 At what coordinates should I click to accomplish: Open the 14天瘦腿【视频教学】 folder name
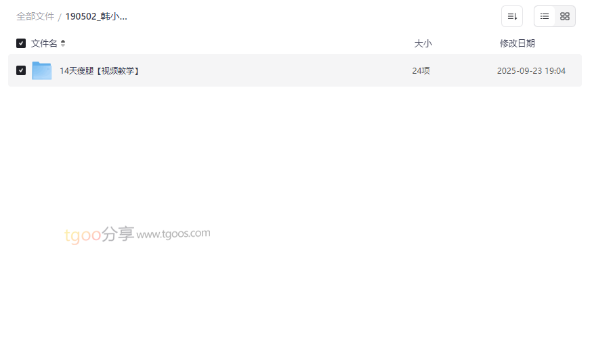tap(100, 71)
